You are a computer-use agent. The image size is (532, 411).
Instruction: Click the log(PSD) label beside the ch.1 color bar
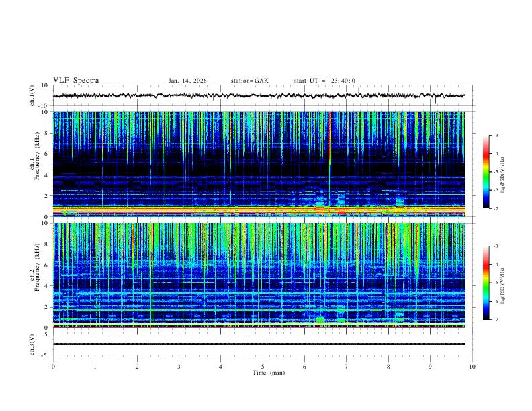point(503,175)
